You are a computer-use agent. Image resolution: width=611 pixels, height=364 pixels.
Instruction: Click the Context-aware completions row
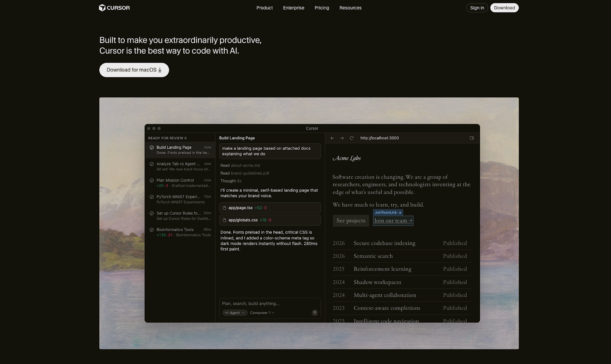click(402, 308)
